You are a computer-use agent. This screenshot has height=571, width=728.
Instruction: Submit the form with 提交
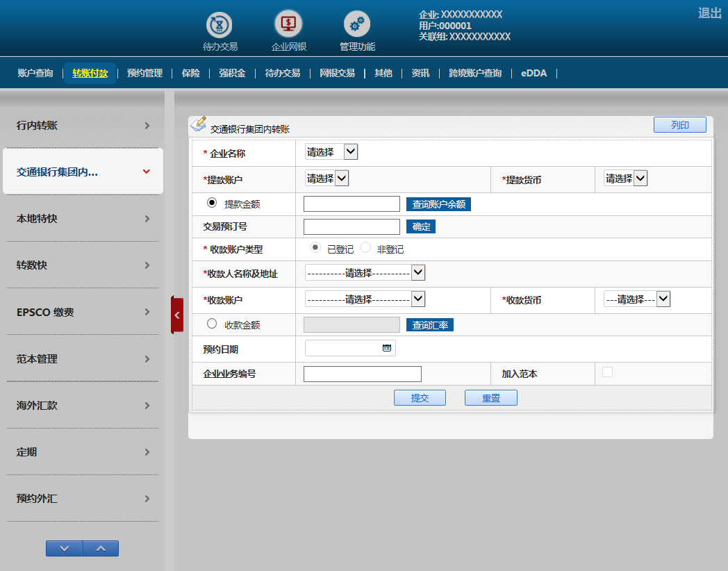[x=420, y=398]
